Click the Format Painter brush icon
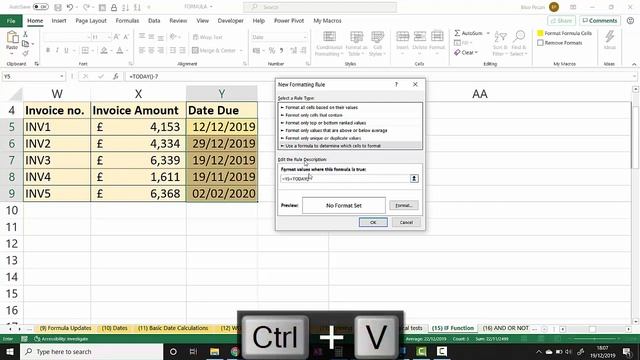640x360 pixels. pos(25,53)
